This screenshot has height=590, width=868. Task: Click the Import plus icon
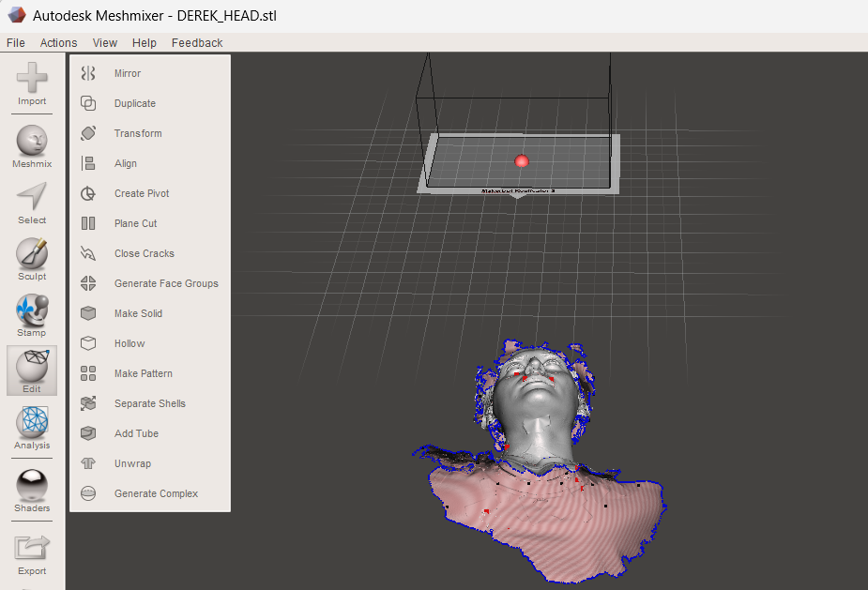pyautogui.click(x=32, y=77)
